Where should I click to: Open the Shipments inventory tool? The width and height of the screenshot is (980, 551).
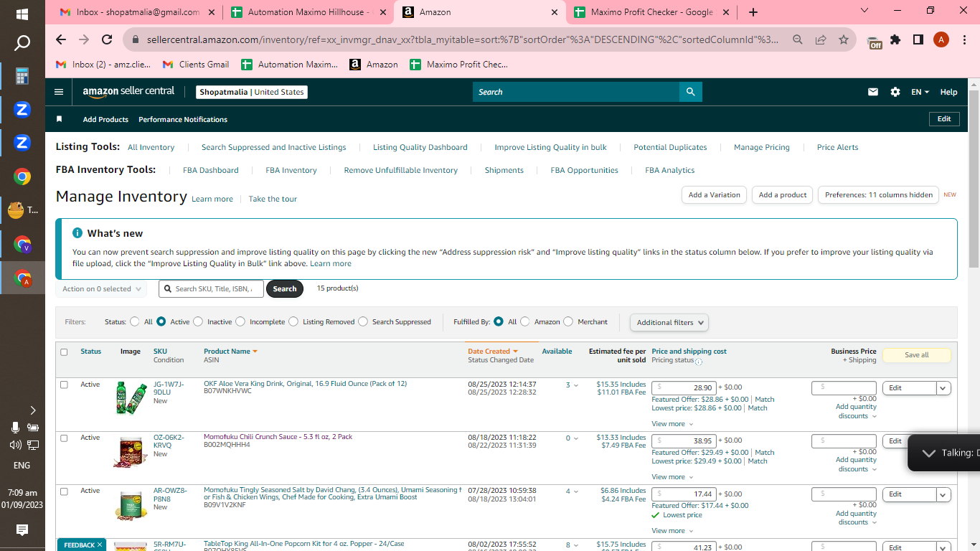pos(504,171)
